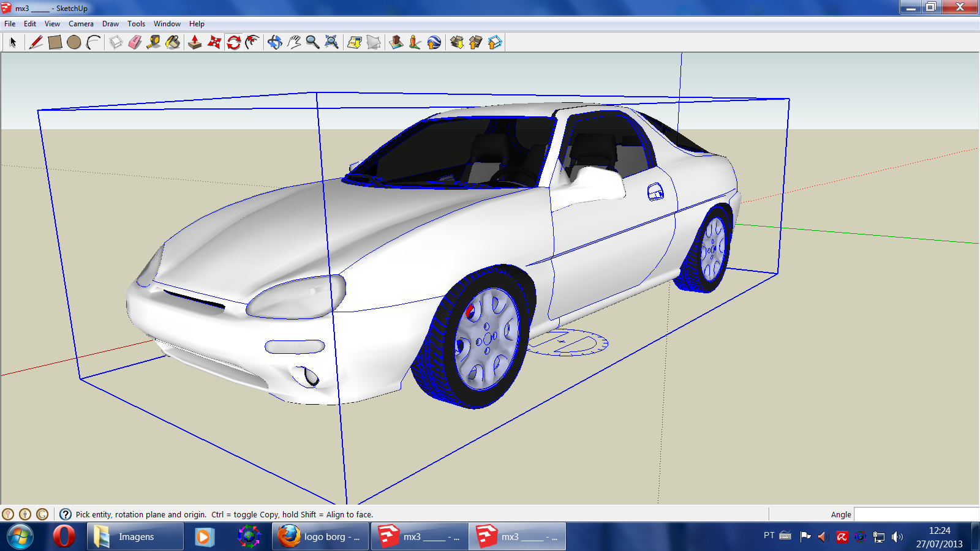Image resolution: width=980 pixels, height=551 pixels.
Task: Switch to the Move tool
Action: [x=214, y=42]
